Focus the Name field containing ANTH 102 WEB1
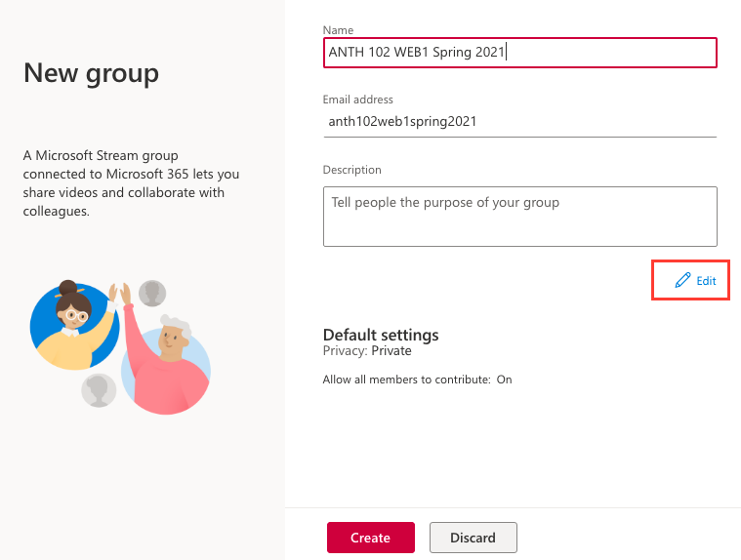Viewport: 741px width, 560px height. [x=519, y=53]
